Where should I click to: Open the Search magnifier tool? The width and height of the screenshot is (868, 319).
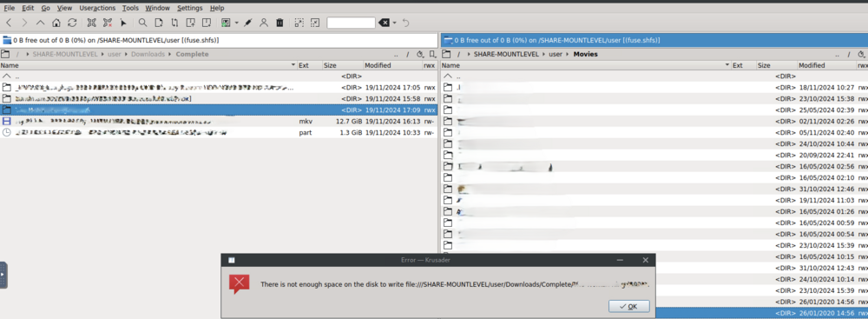[x=143, y=23]
